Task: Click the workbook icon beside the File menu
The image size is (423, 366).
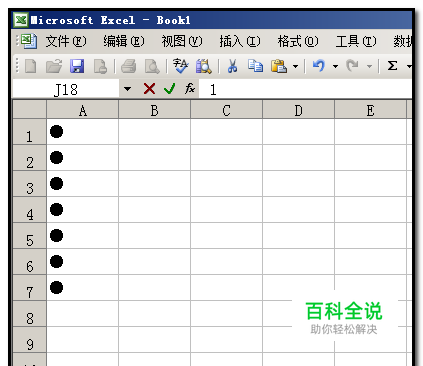Action: click(28, 41)
